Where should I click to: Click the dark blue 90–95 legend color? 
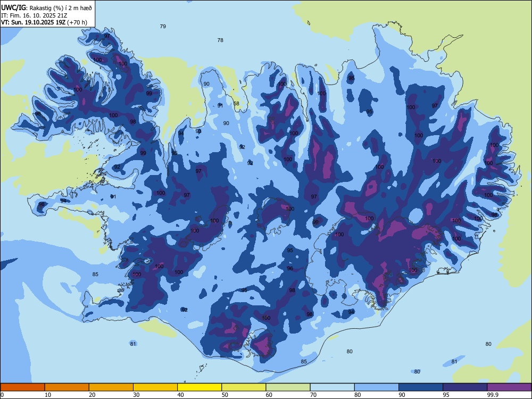421,387
